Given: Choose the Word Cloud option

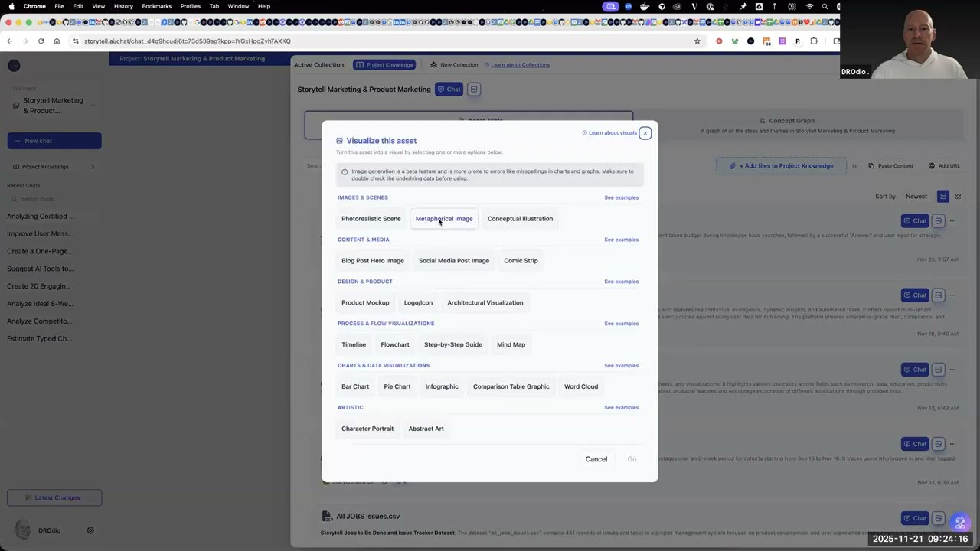Looking at the screenshot, I should (581, 387).
